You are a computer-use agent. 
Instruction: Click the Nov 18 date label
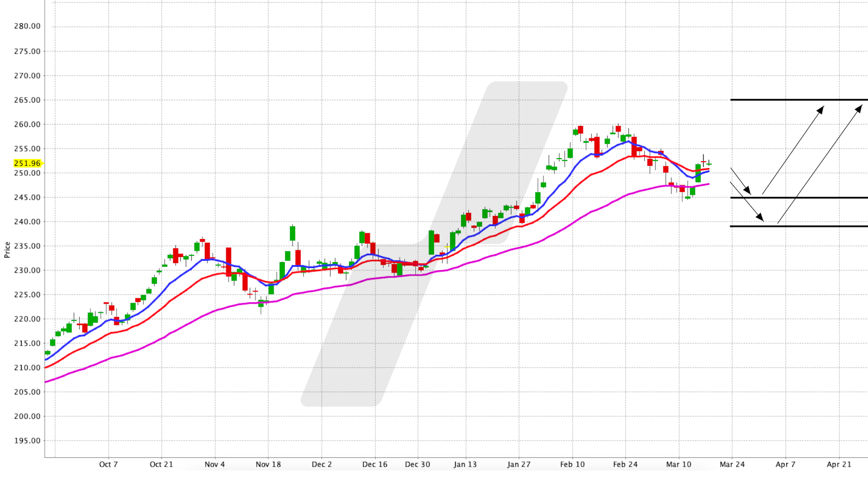click(268, 465)
